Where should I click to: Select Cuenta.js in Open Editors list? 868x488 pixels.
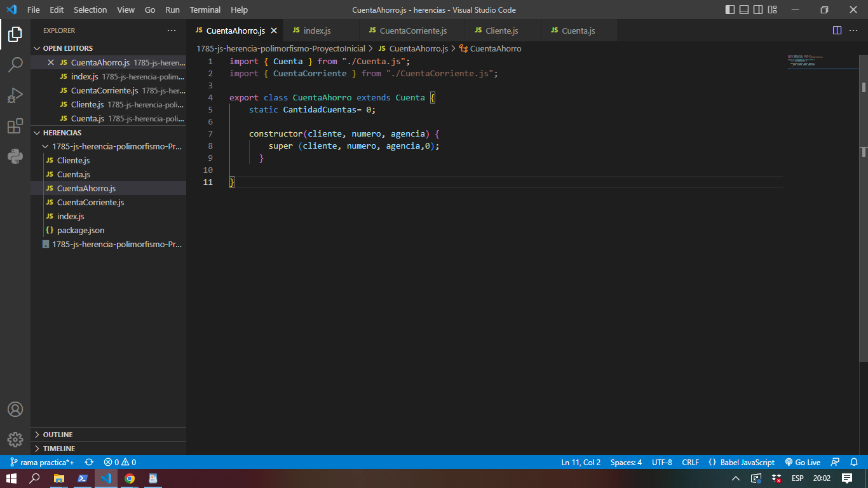[x=108, y=118]
